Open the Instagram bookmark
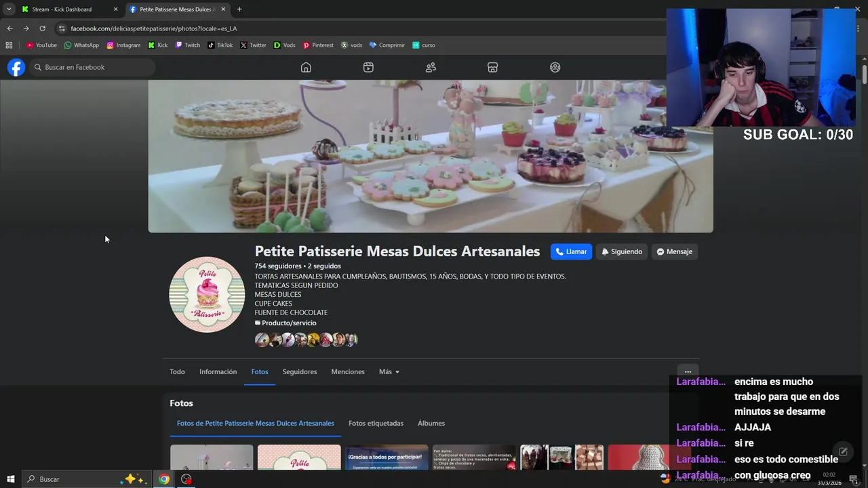The image size is (868, 488). (123, 45)
